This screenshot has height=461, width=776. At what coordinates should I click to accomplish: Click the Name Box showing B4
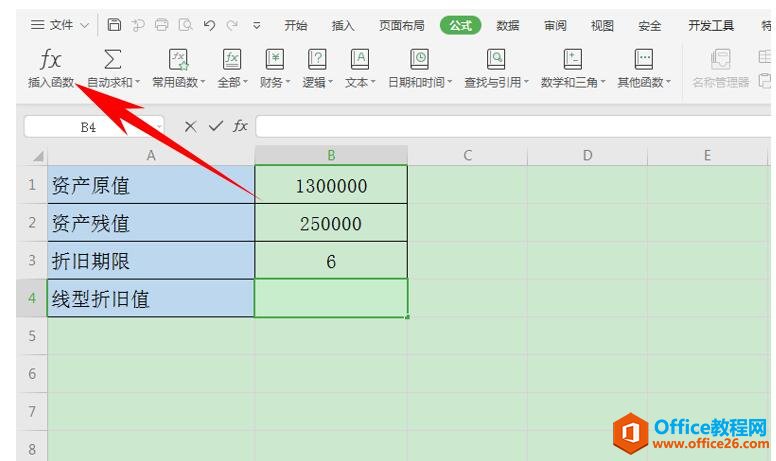coord(94,127)
